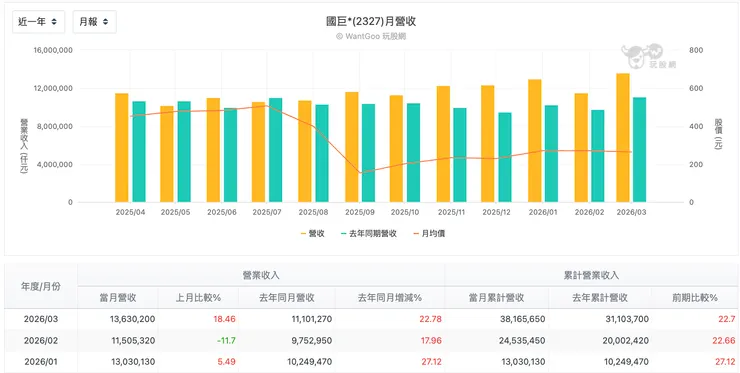The height and width of the screenshot is (373, 740).
Task: Select the 2026/03 green last-year bar
Action: point(639,150)
